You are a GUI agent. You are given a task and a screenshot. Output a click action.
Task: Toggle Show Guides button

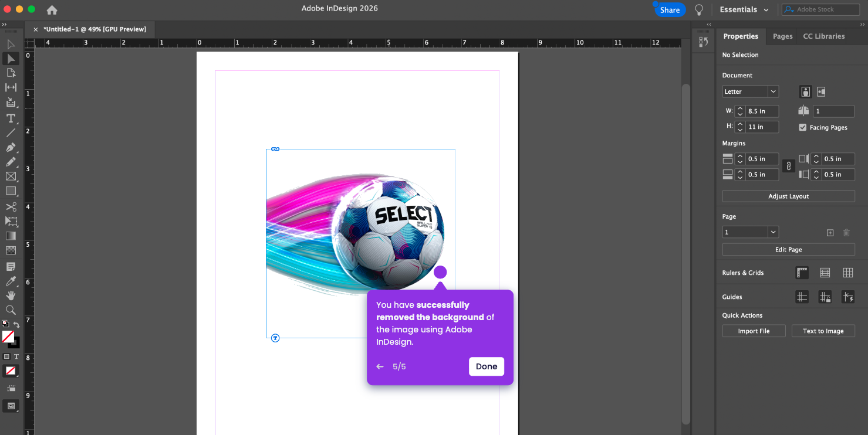pos(802,297)
